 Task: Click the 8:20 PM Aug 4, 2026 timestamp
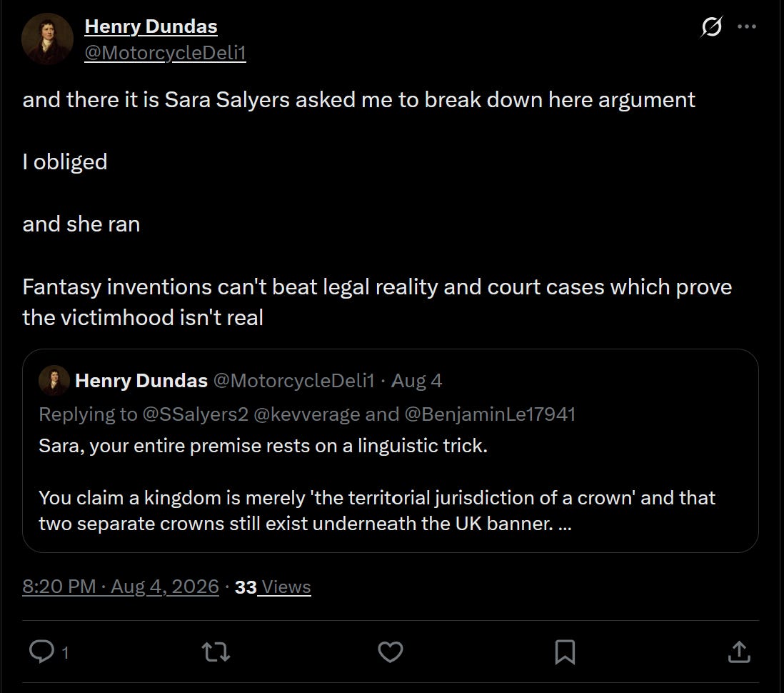tap(121, 587)
